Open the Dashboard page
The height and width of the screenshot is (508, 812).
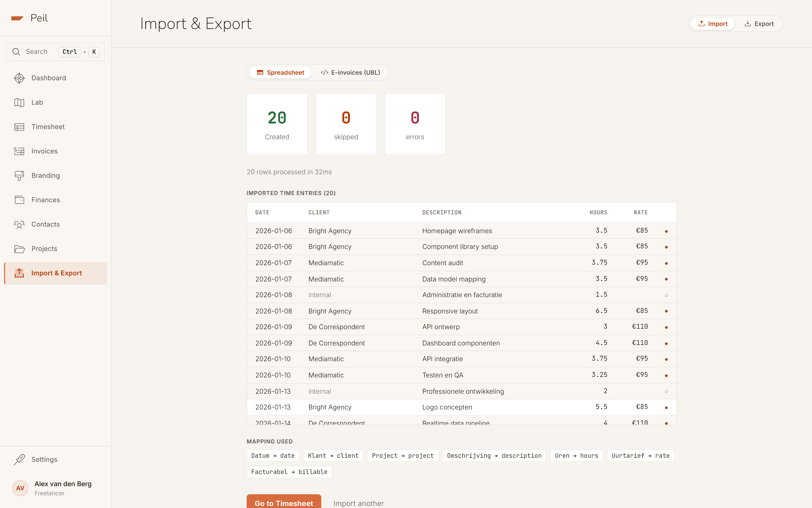point(55,78)
